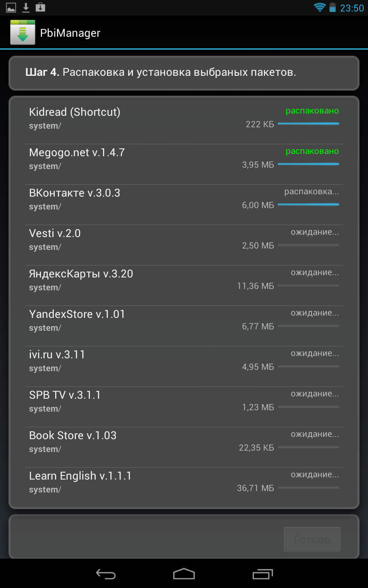Image resolution: width=368 pixels, height=588 pixels.
Task: Select the SPB TV v.3.1.1 package name
Action: (65, 395)
